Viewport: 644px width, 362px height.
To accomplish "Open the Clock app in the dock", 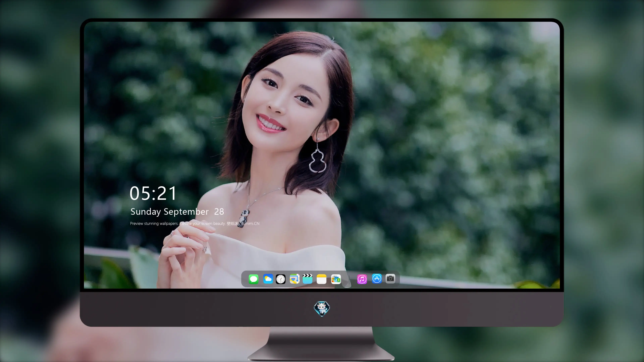I will pos(281,279).
